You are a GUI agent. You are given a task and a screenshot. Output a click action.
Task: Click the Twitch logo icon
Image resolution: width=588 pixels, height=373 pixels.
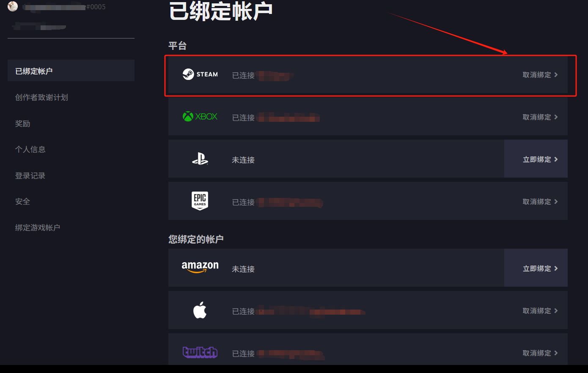200,352
